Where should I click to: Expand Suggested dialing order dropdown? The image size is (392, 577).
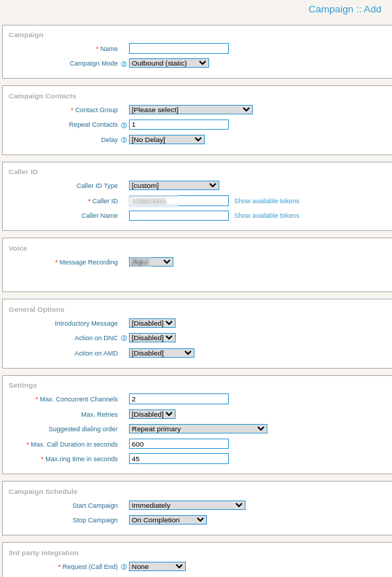pos(198,429)
